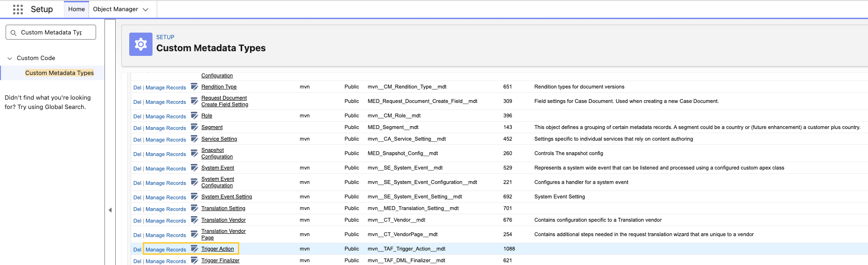Click the edit icon beside Request Document Create Field Setting
The height and width of the screenshot is (265, 868).
coord(194,102)
